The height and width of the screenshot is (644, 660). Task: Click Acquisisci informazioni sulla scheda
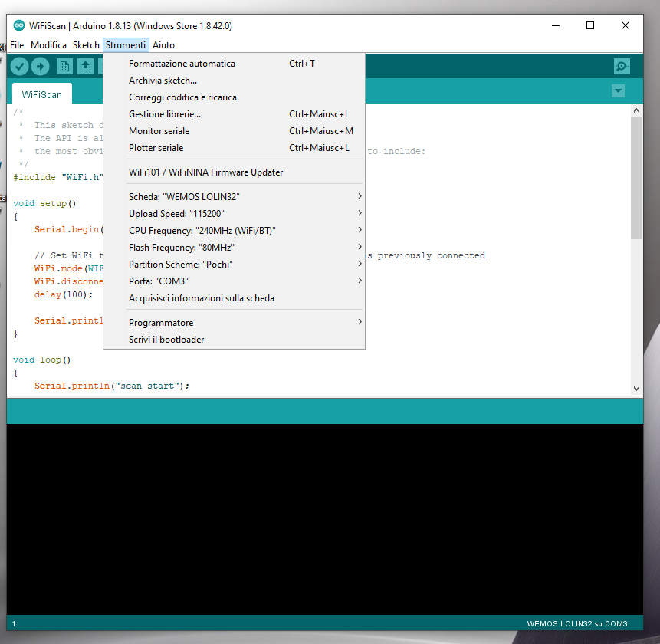pyautogui.click(x=235, y=298)
